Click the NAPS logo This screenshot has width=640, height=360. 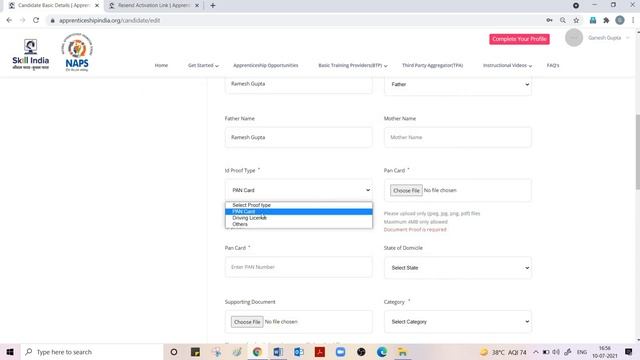click(77, 52)
